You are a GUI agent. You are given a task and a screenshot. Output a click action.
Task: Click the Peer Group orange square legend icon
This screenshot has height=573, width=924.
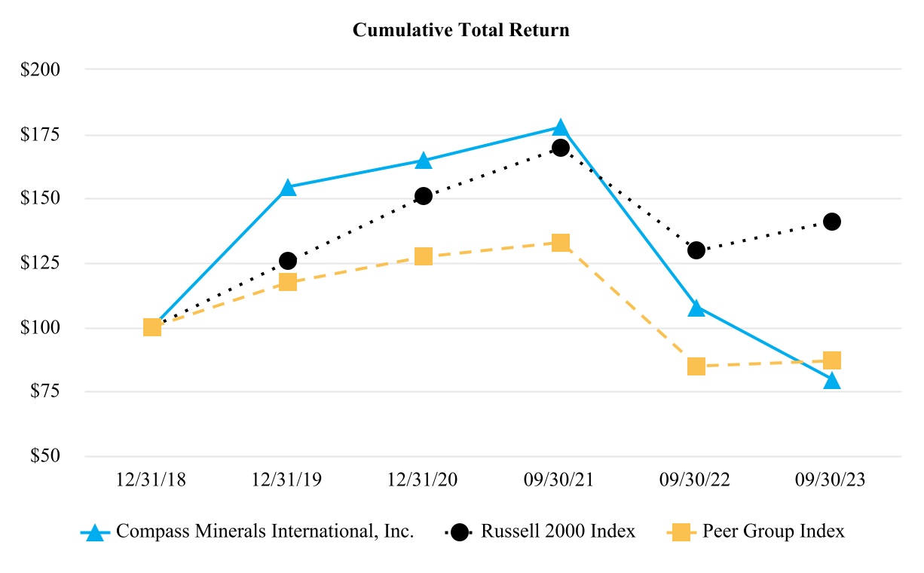681,532
